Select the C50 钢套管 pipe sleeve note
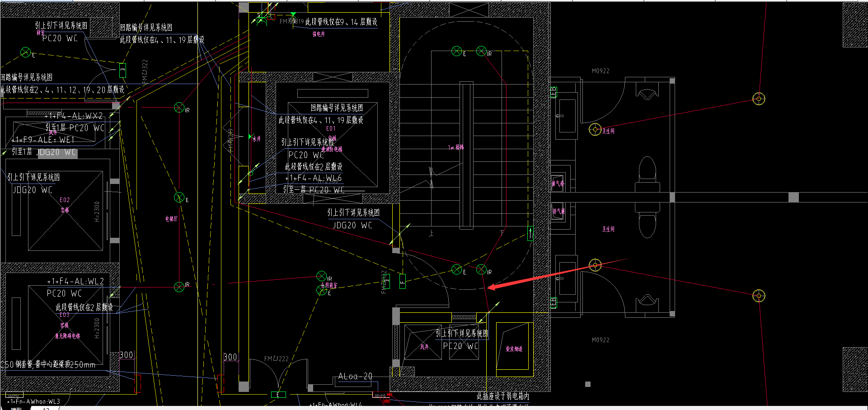868x410 pixels. [48, 364]
